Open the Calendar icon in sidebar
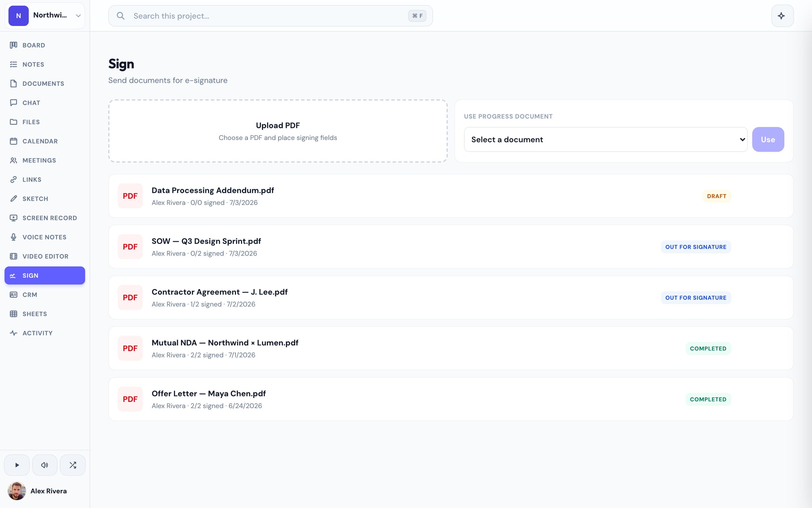812x508 pixels. [x=14, y=141]
